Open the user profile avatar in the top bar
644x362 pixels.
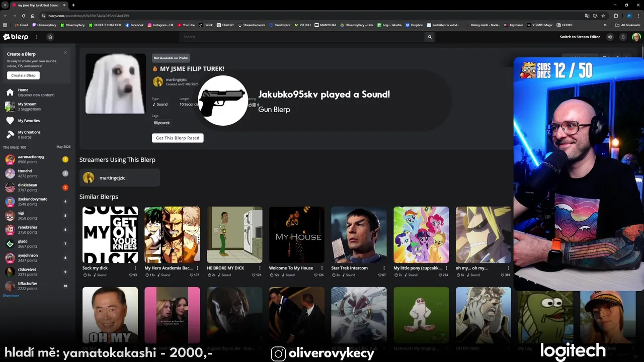(636, 37)
